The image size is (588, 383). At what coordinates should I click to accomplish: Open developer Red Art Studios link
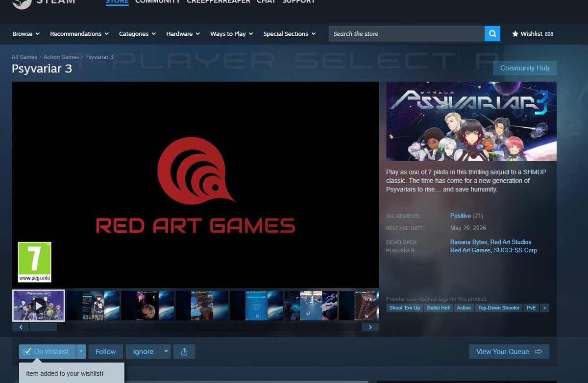tap(511, 242)
